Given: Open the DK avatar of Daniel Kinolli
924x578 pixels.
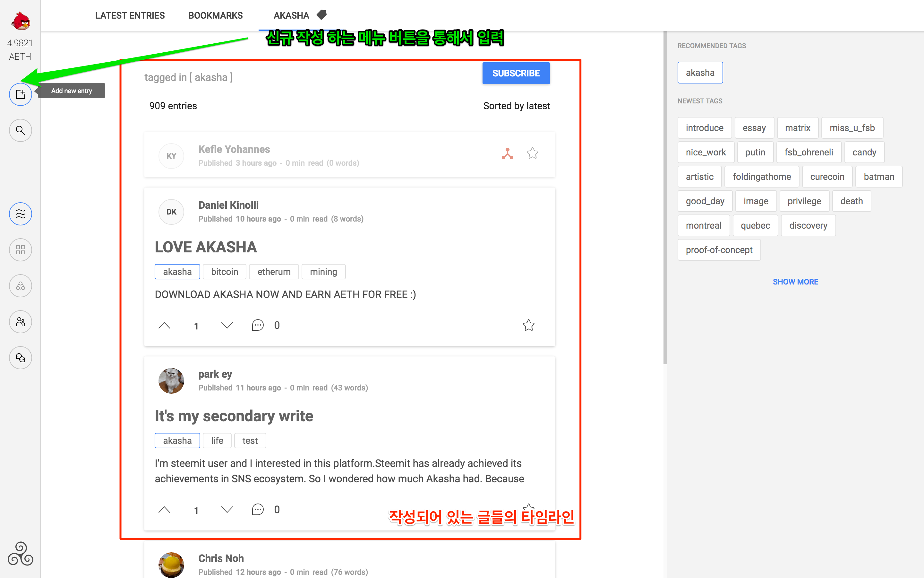Looking at the screenshot, I should coord(171,212).
